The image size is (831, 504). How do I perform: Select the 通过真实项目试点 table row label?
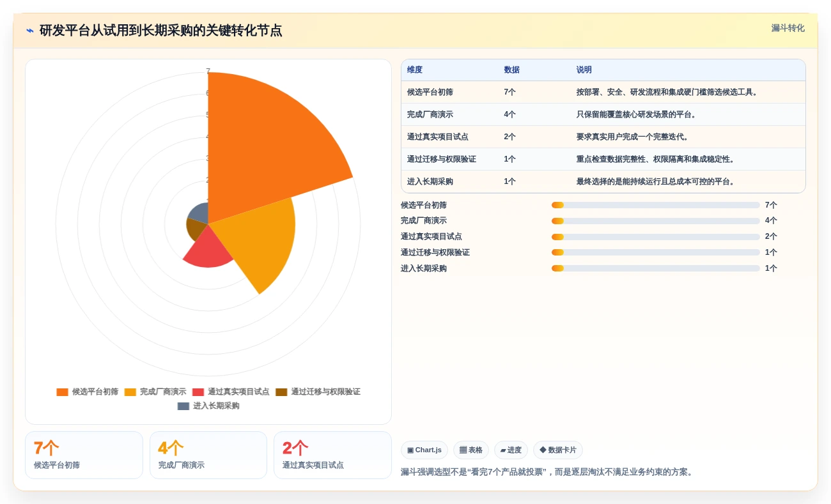[x=438, y=137]
